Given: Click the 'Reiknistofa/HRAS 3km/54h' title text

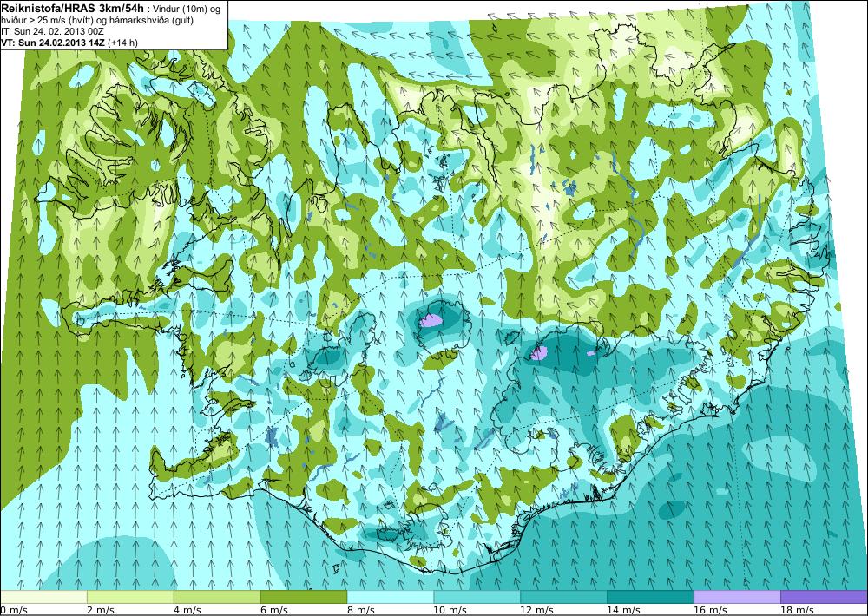Looking at the screenshot, I should [x=73, y=9].
